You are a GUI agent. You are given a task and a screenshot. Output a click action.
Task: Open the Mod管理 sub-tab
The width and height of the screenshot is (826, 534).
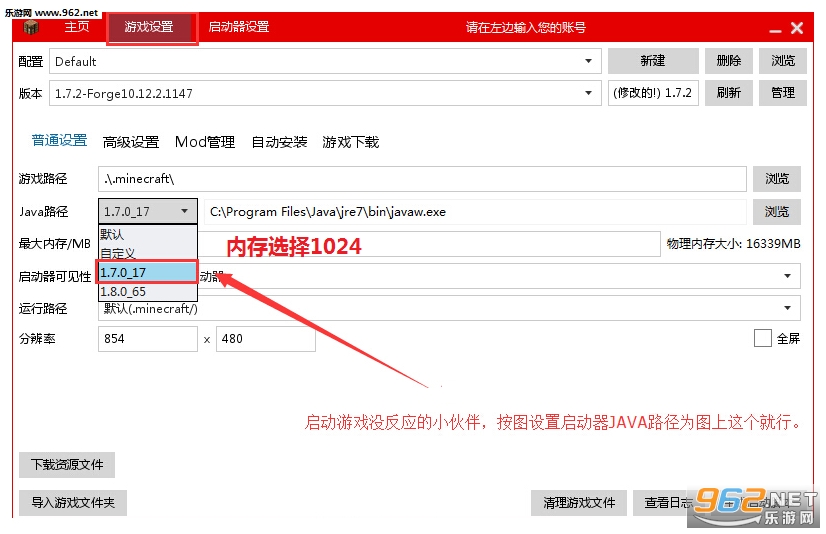pos(204,142)
